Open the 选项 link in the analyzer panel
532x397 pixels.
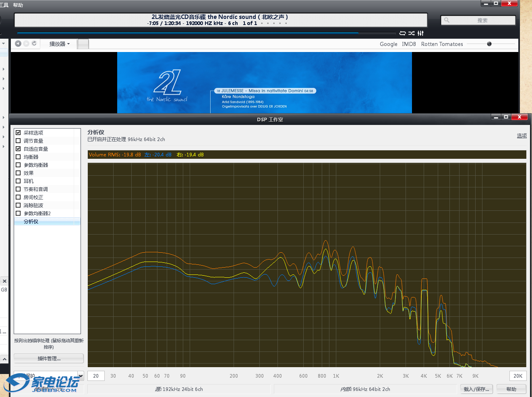pyautogui.click(x=522, y=136)
